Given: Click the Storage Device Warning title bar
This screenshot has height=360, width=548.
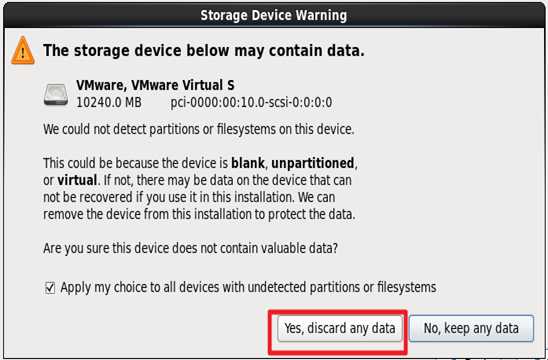Looking at the screenshot, I should [274, 15].
